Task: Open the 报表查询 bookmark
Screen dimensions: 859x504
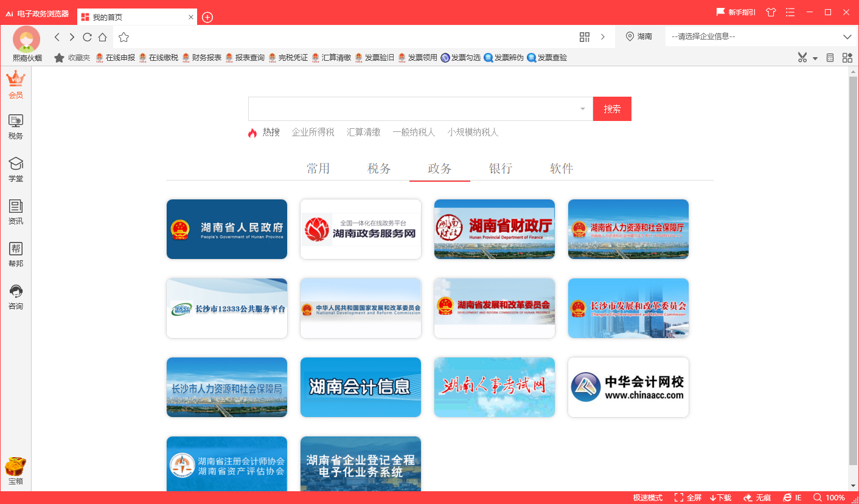Action: coord(245,58)
